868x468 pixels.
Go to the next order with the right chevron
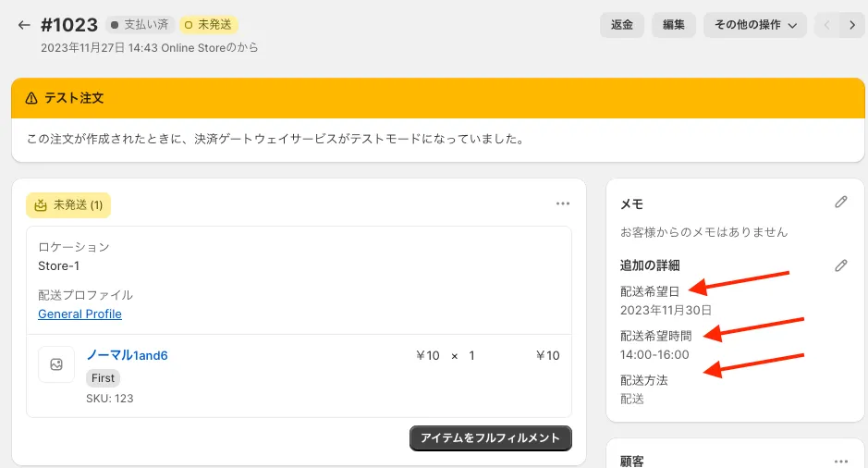click(x=851, y=25)
